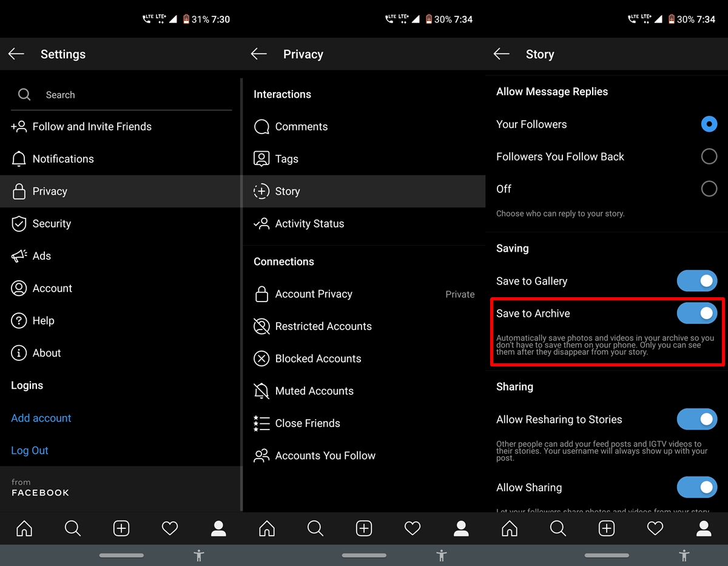
Task: Tap heart icon in Story screen navbar
Action: (655, 528)
